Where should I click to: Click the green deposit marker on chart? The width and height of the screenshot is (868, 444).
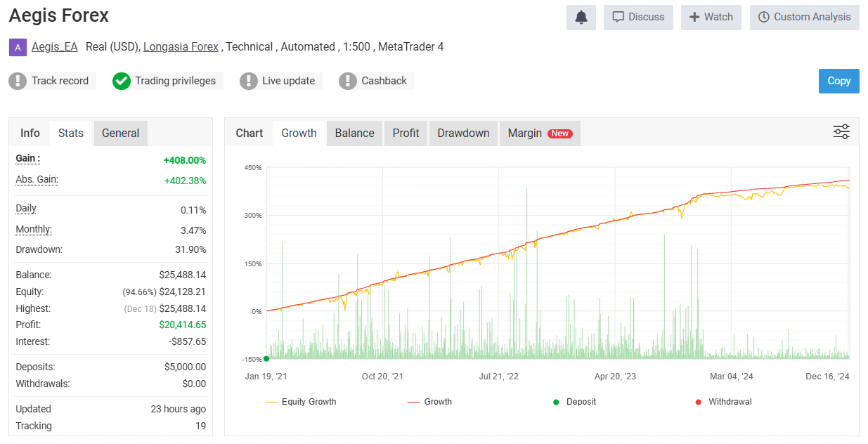pyautogui.click(x=266, y=358)
